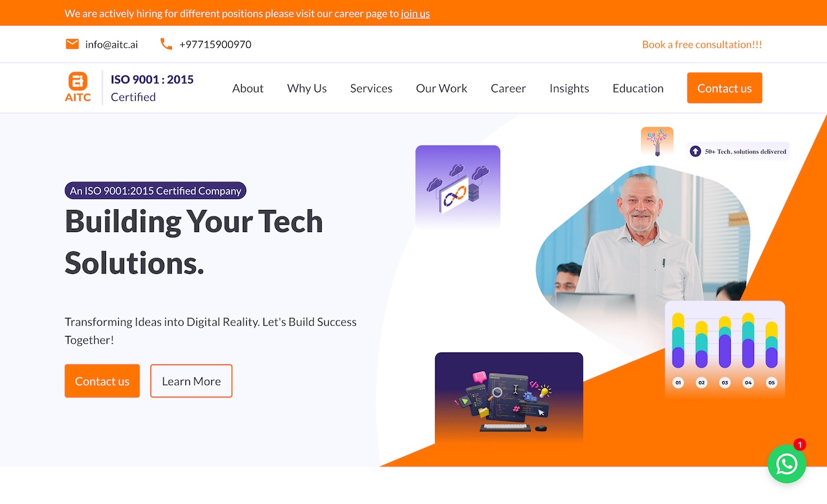Image resolution: width=827 pixels, height=504 pixels.
Task: Open the WhatsApp chat bubble
Action: click(787, 463)
